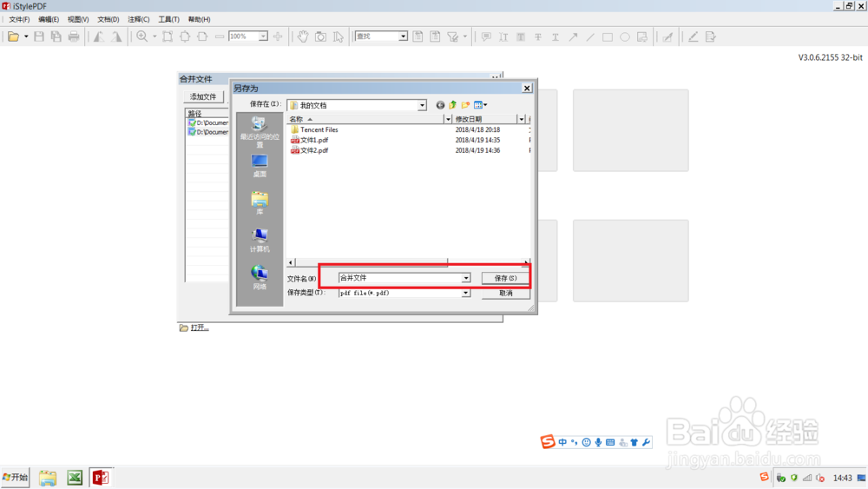Click the file list horizontal scrollbar
The image size is (868, 489).
pyautogui.click(x=409, y=262)
